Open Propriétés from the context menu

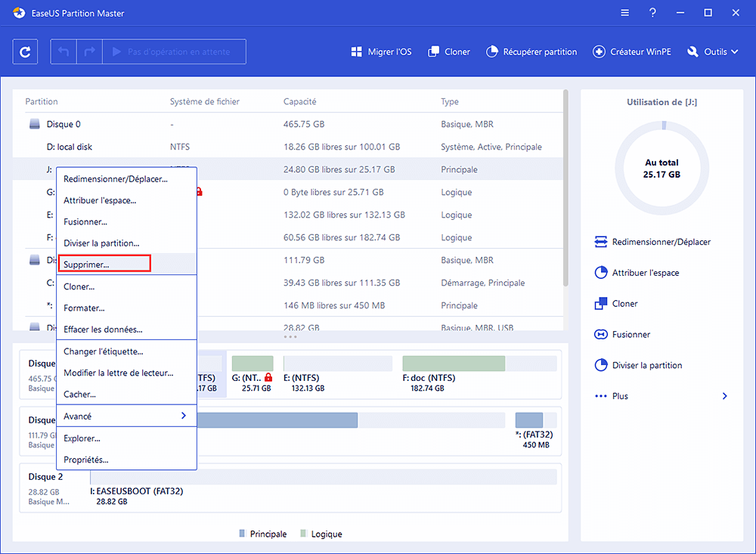[x=126, y=460]
